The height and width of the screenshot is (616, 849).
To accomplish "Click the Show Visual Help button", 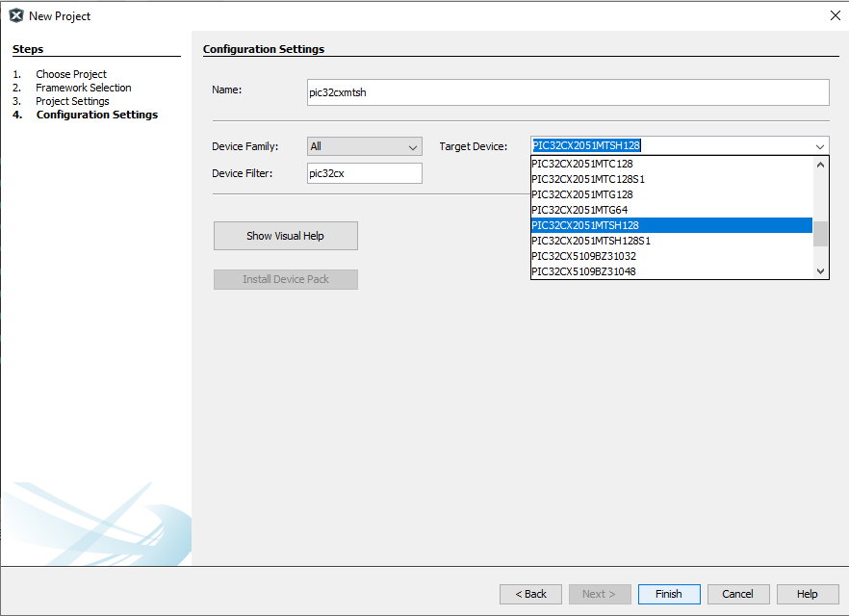I will pos(285,236).
